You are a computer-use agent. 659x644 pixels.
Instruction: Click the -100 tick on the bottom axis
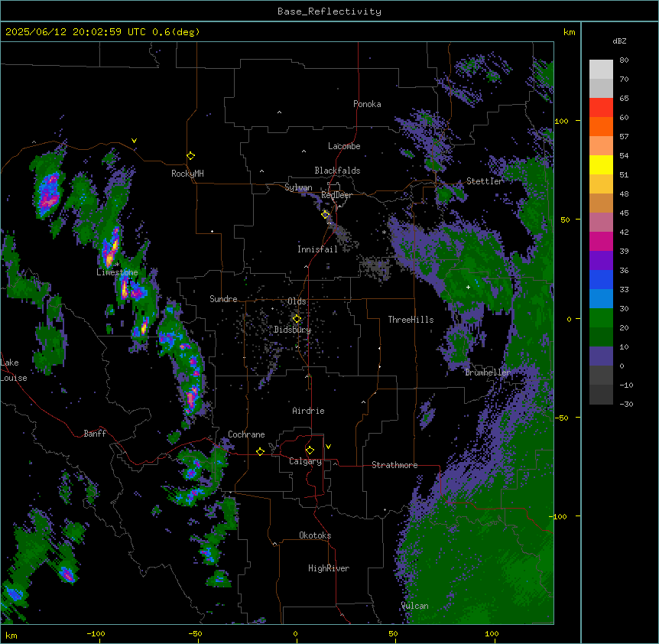(96, 633)
